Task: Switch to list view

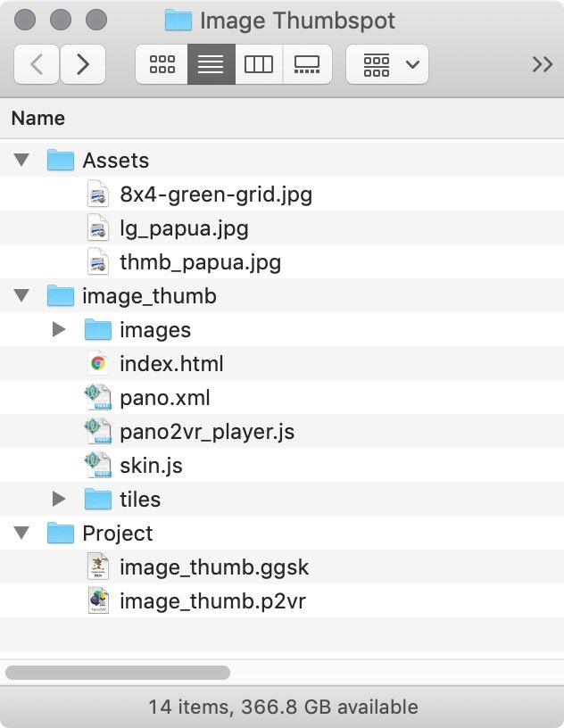Action: (211, 64)
